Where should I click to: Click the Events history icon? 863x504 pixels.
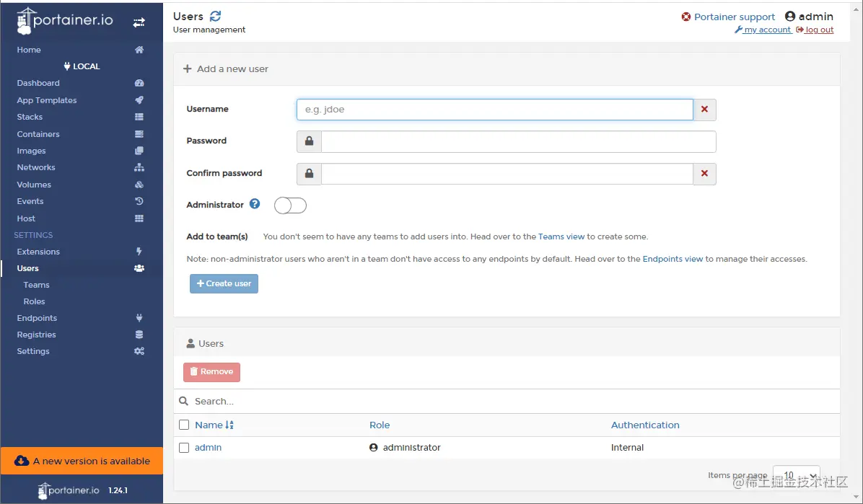coord(139,201)
